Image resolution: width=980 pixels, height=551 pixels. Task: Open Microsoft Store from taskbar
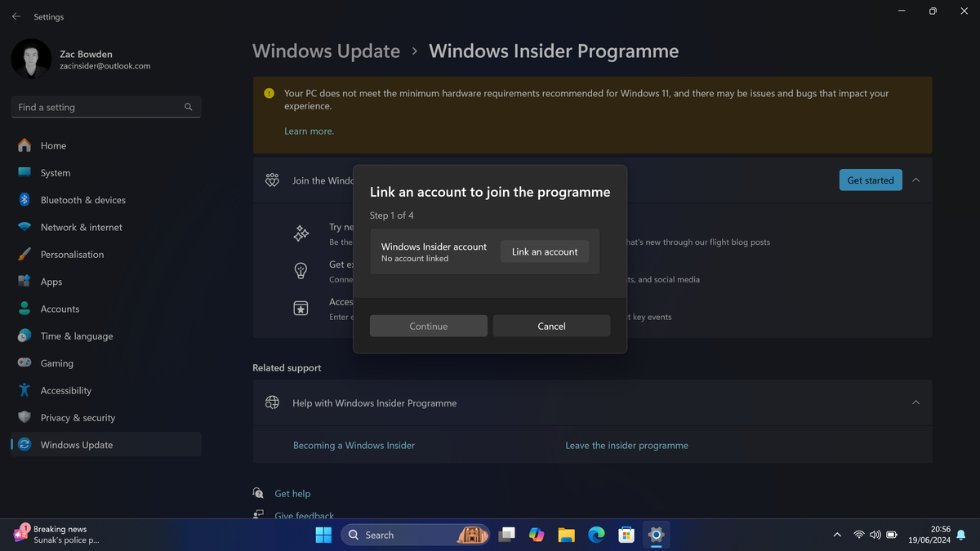click(626, 535)
